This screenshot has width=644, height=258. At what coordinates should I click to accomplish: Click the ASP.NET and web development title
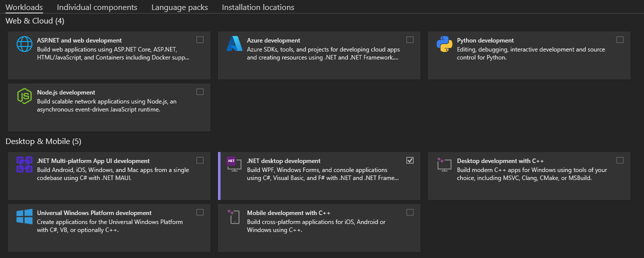pos(79,40)
